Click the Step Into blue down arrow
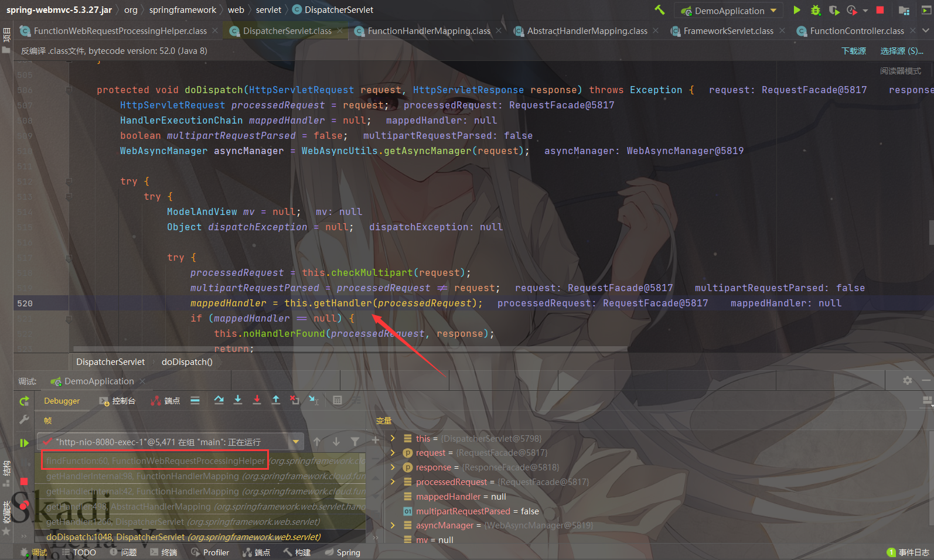 pos(238,400)
